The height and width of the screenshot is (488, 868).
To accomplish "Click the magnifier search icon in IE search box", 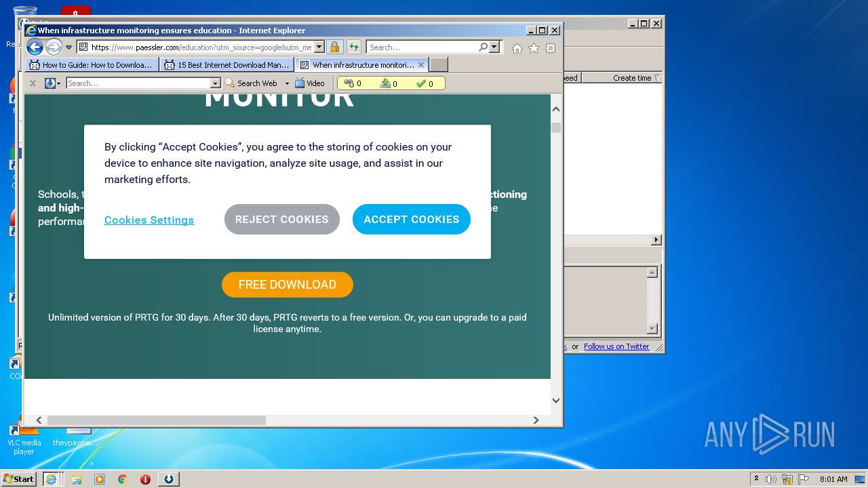I will pos(483,47).
